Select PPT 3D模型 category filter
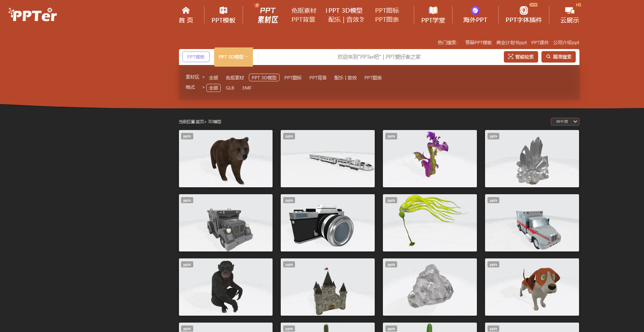The width and height of the screenshot is (644, 332). click(264, 78)
